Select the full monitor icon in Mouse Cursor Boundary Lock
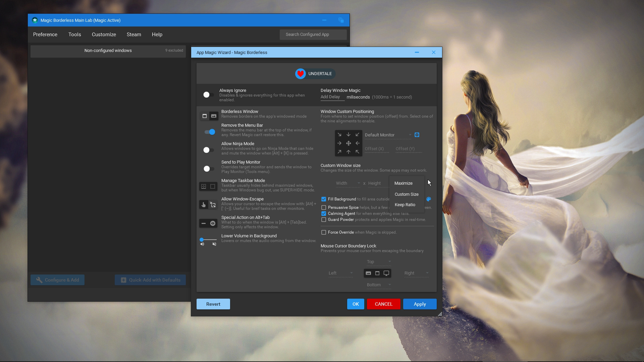 coord(386,273)
